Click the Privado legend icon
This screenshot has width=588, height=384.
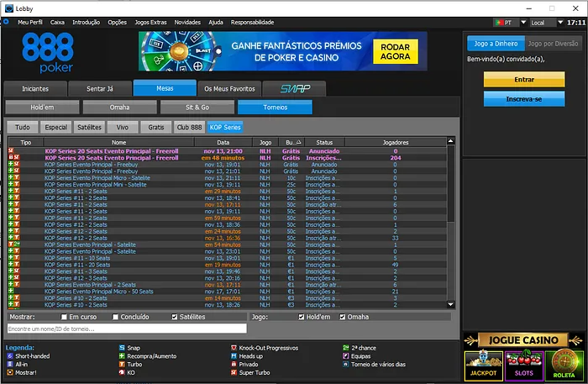[x=234, y=365]
